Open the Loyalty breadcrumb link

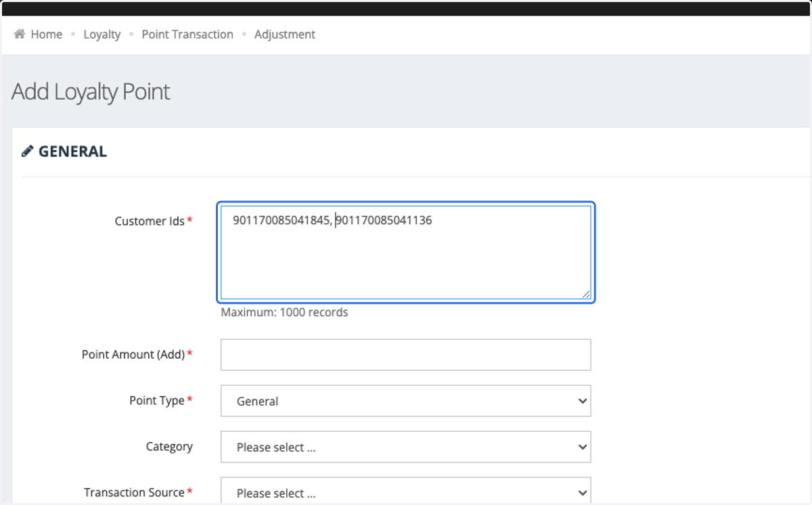[102, 34]
